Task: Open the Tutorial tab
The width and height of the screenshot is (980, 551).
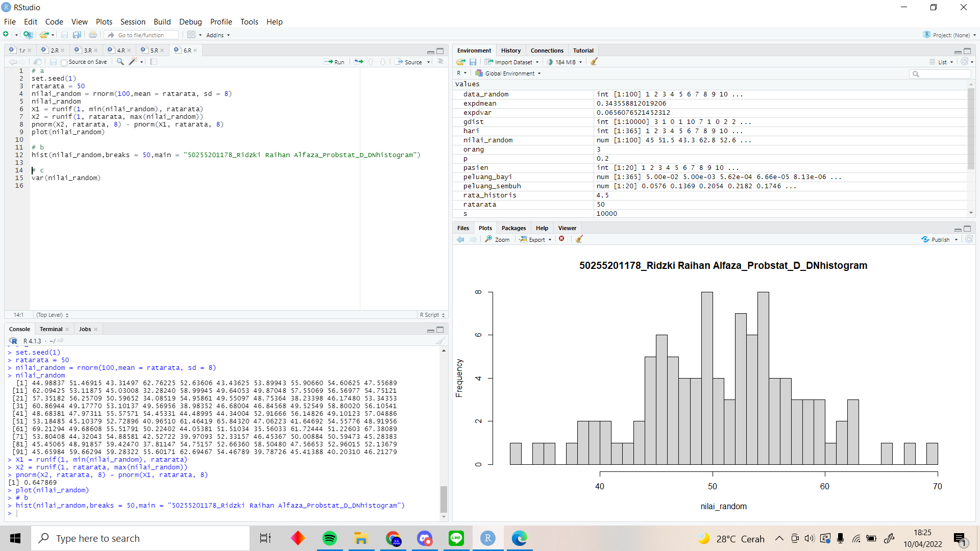Action: [583, 51]
